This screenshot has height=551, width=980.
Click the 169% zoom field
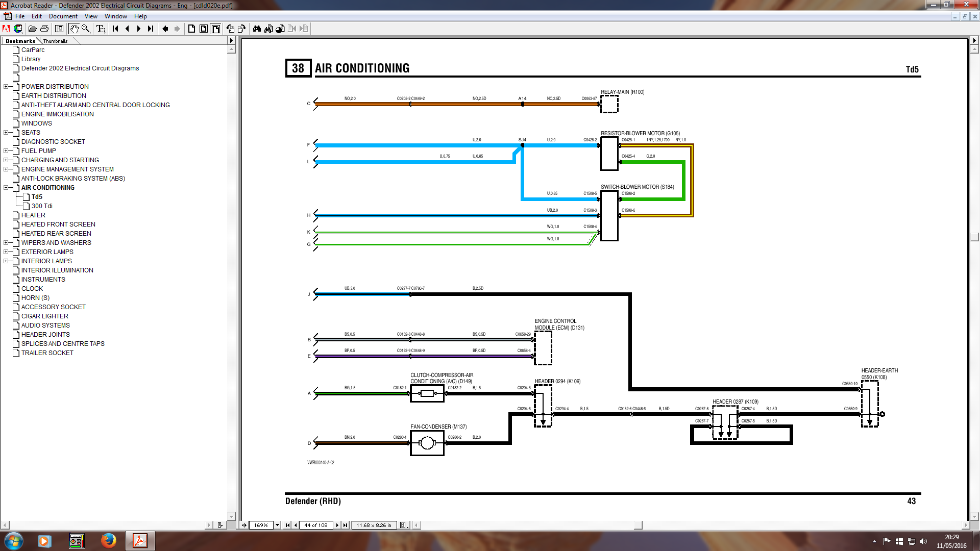(x=261, y=525)
